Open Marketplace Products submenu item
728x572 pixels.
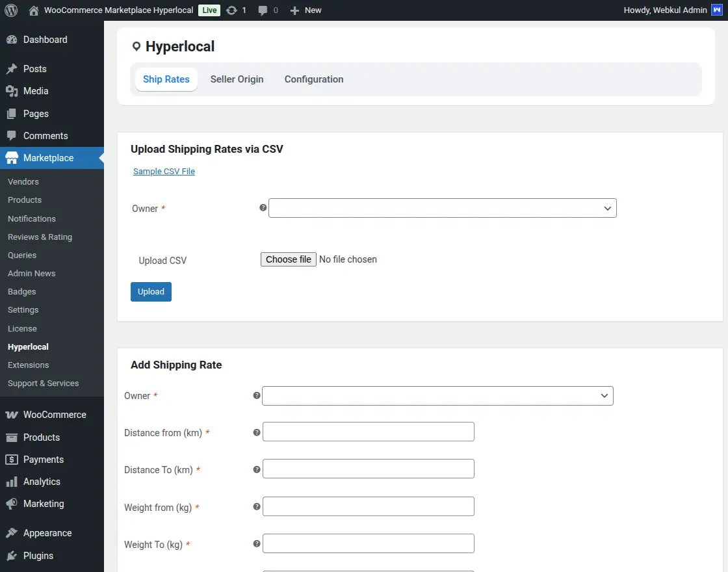[x=25, y=200]
